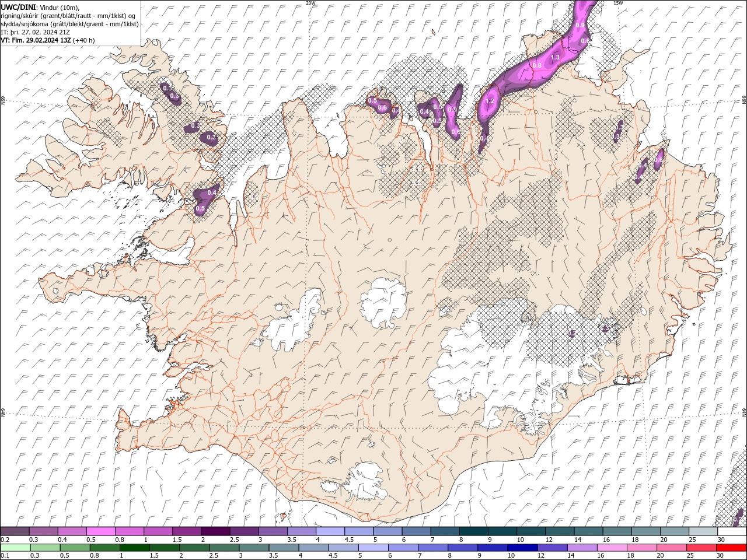Select the pale grey 25 swatch, upper legend row

[x=703, y=531]
